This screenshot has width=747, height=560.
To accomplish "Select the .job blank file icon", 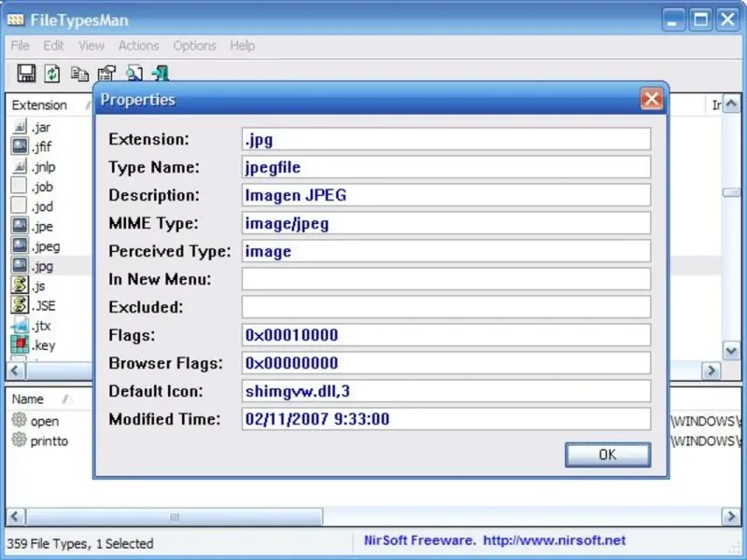I will point(19,186).
